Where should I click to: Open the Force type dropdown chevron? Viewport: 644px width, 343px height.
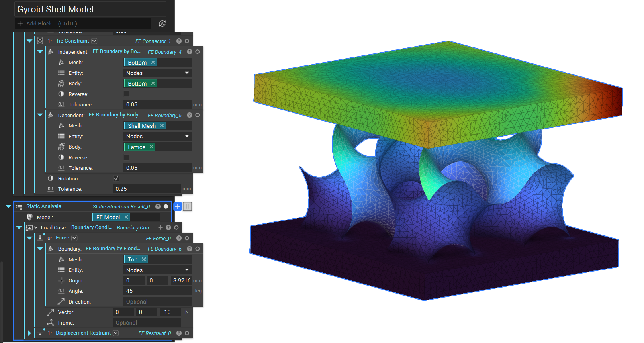[x=74, y=238]
